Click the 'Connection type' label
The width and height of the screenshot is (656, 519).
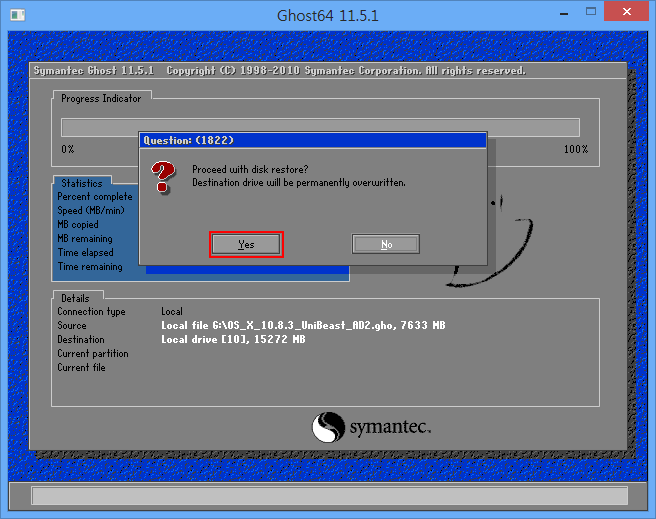click(x=91, y=312)
